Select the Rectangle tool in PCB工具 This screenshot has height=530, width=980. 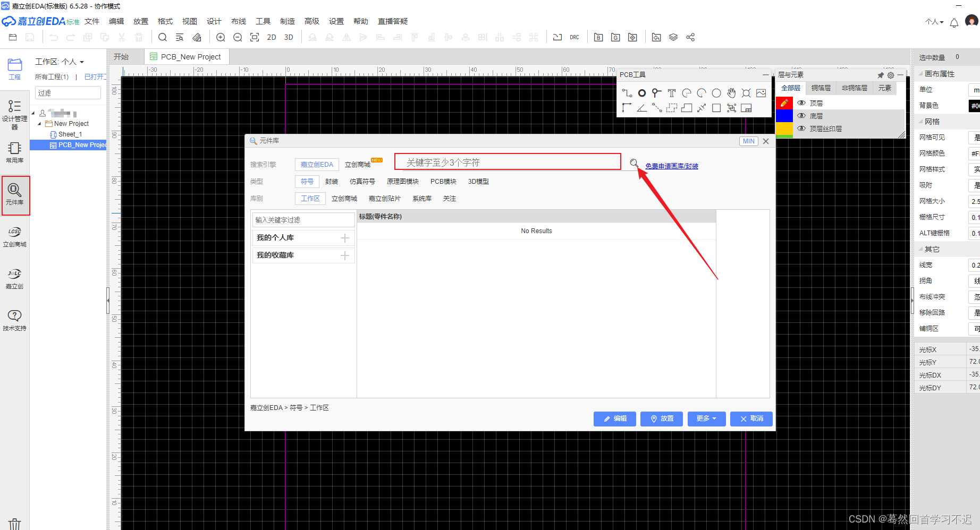[x=716, y=108]
